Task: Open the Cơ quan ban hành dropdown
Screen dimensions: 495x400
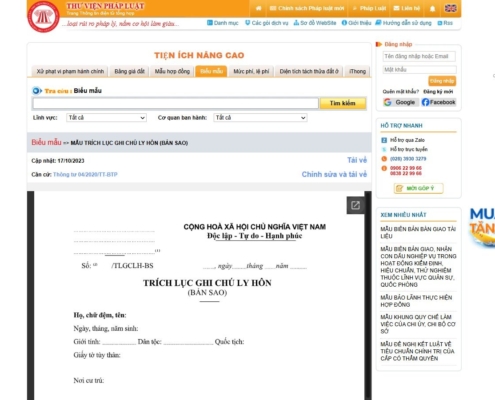Action: [x=260, y=118]
